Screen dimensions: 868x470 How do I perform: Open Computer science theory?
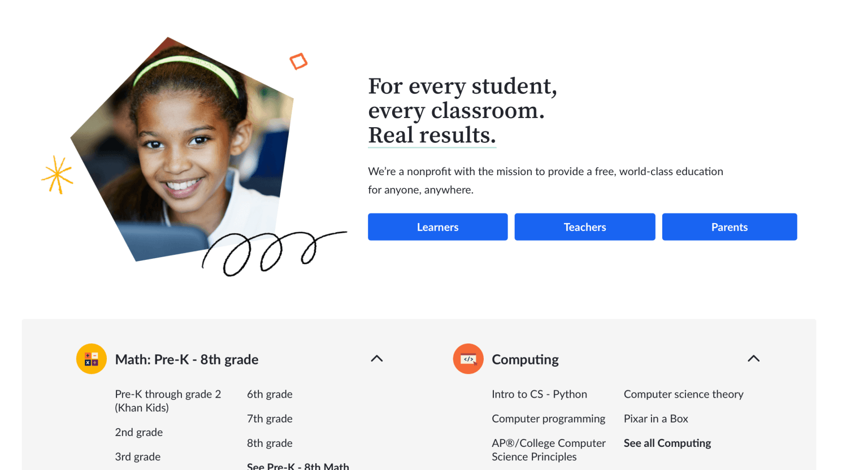click(x=683, y=394)
